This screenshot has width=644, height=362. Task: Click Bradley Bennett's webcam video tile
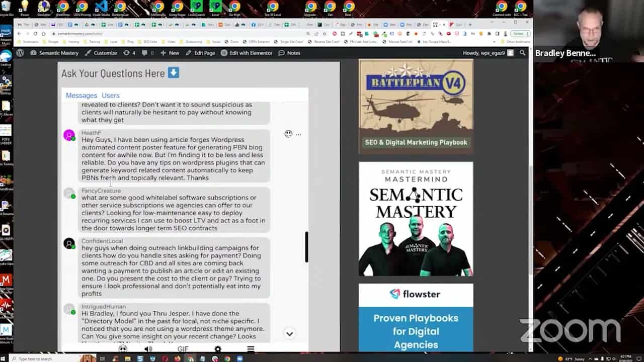(589, 31)
